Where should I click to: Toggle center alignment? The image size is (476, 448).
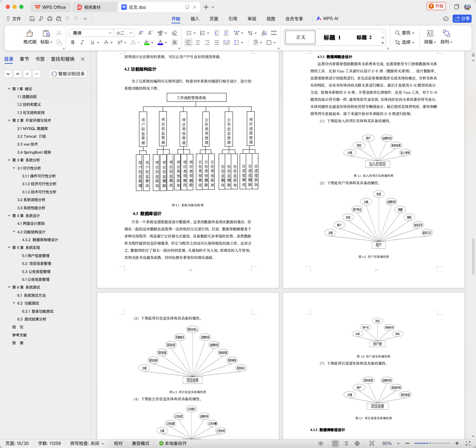click(x=198, y=42)
